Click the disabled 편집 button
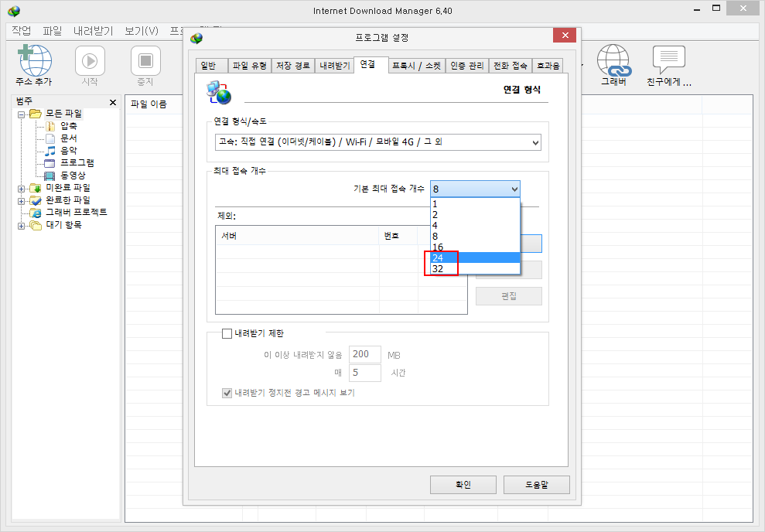The height and width of the screenshot is (532, 765). [x=509, y=296]
